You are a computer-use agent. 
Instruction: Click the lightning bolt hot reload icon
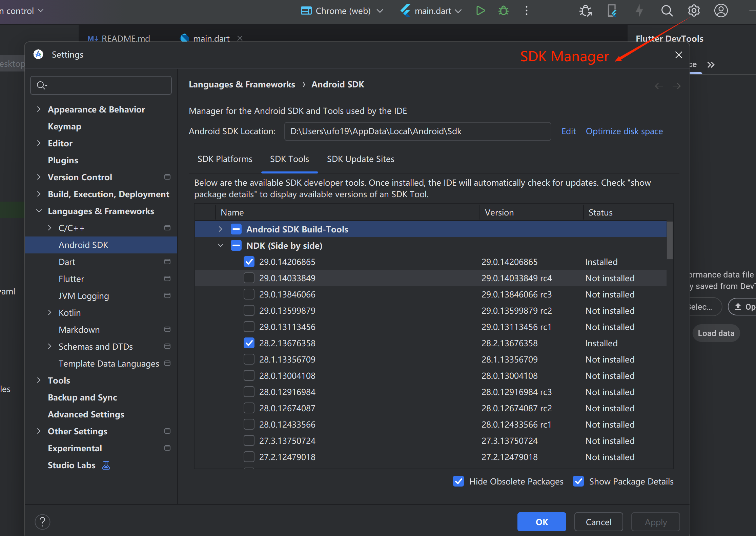[639, 11]
